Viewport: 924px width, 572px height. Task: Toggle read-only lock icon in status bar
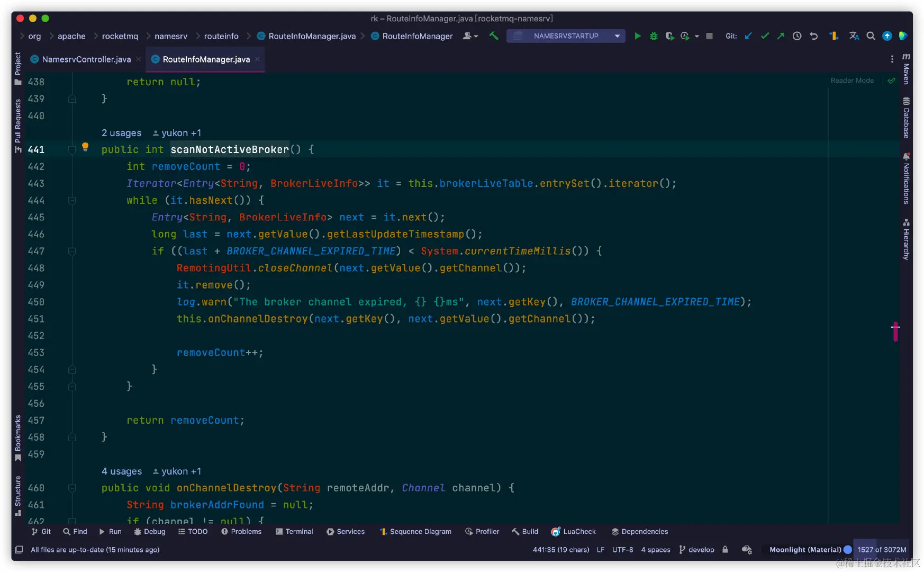[725, 549]
